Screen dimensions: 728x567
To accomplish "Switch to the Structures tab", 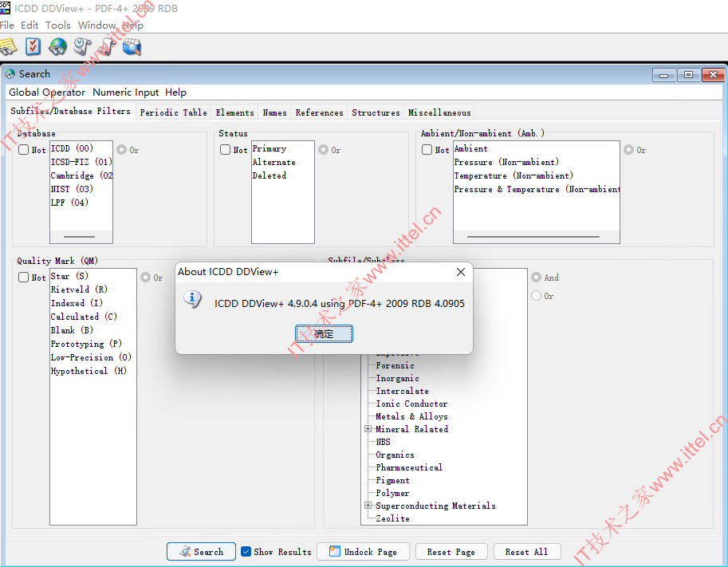I will [x=376, y=112].
